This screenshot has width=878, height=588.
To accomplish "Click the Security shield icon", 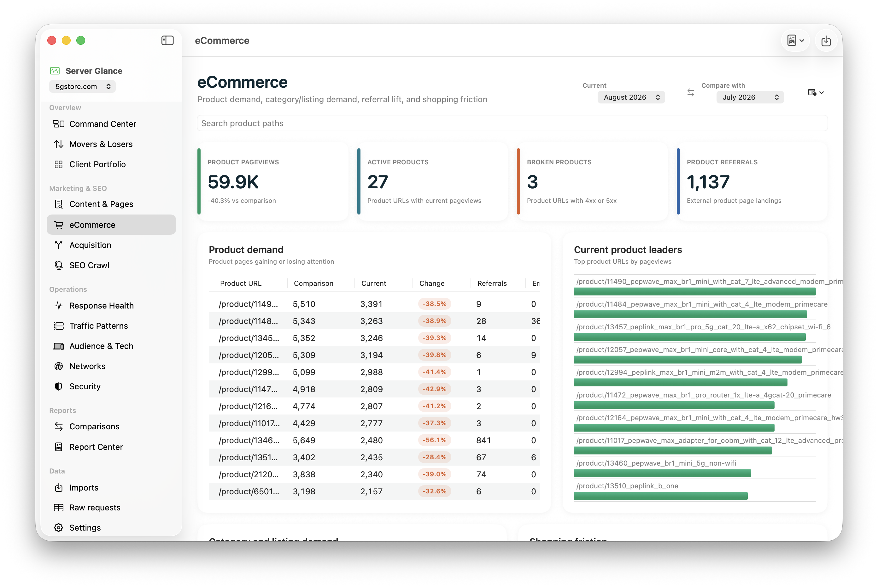I will (x=58, y=386).
